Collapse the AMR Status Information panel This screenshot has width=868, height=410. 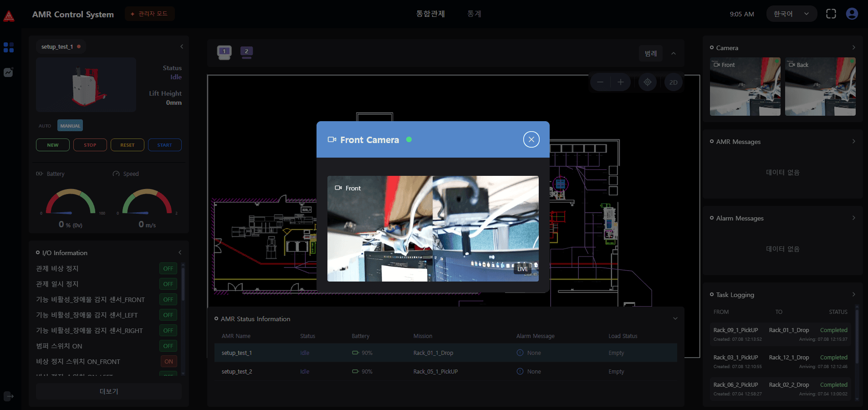coord(675,319)
